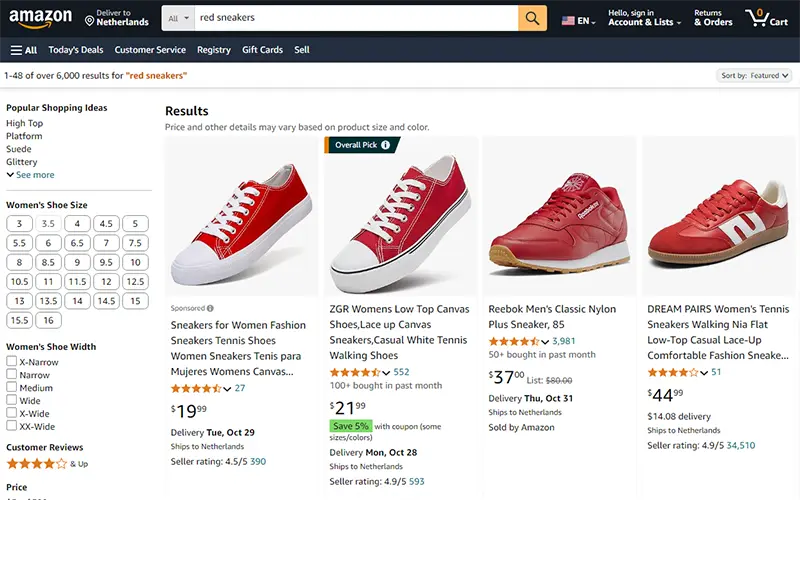Click the red sneakers search input field
The image size is (800, 577).
click(355, 18)
